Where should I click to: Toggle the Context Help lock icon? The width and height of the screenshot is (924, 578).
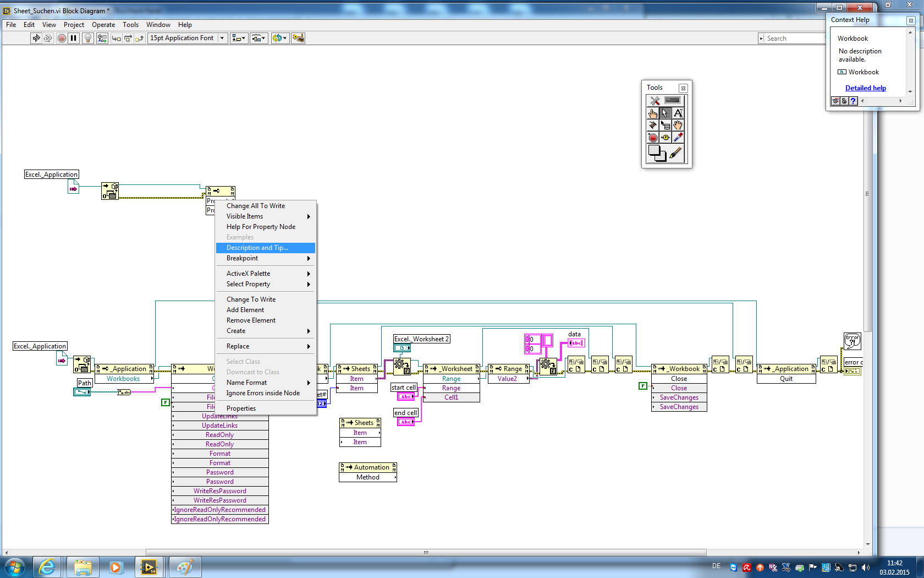click(x=844, y=101)
